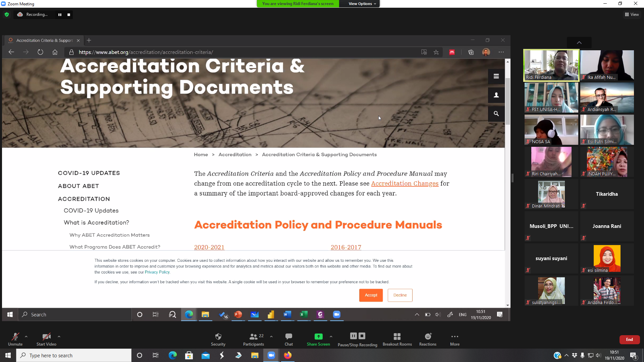This screenshot has height=362, width=644.
Task: Stop the recording with the square button
Action: (69, 14)
